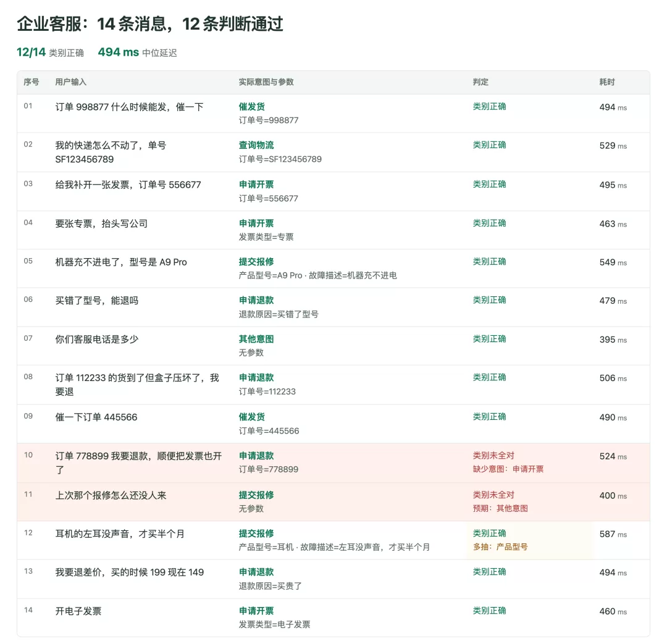Click row 04 input 要张专票，抬头写公司
Image resolution: width=667 pixels, height=644 pixels.
click(101, 224)
